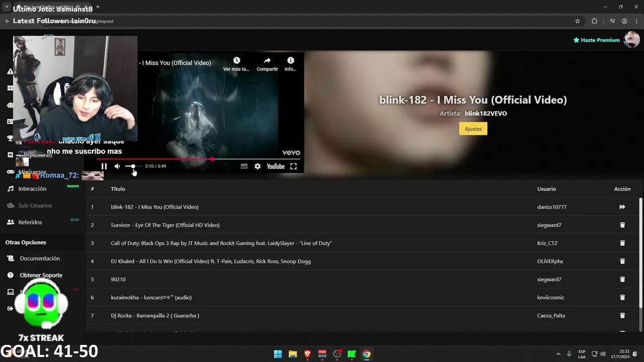Open Obtener Soporte in the sidebar
The height and width of the screenshot is (362, 644).
pyautogui.click(x=41, y=275)
